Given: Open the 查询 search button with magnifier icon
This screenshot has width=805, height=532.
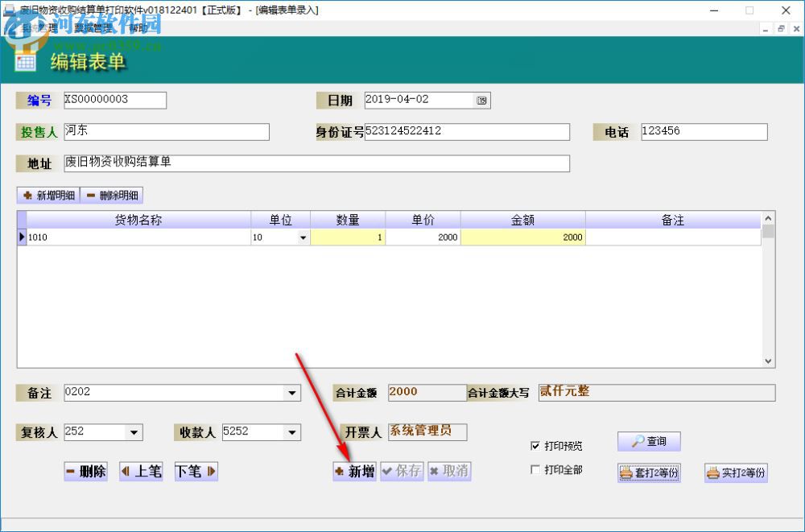Looking at the screenshot, I should pos(648,441).
